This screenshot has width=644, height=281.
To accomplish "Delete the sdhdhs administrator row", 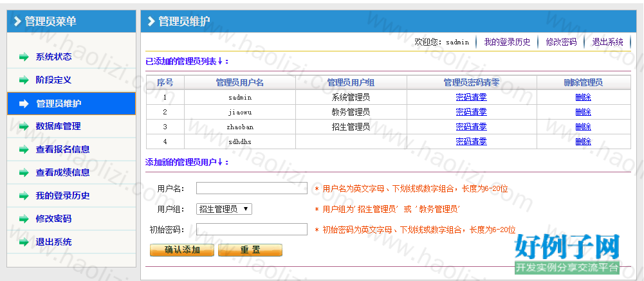I will coord(584,141).
